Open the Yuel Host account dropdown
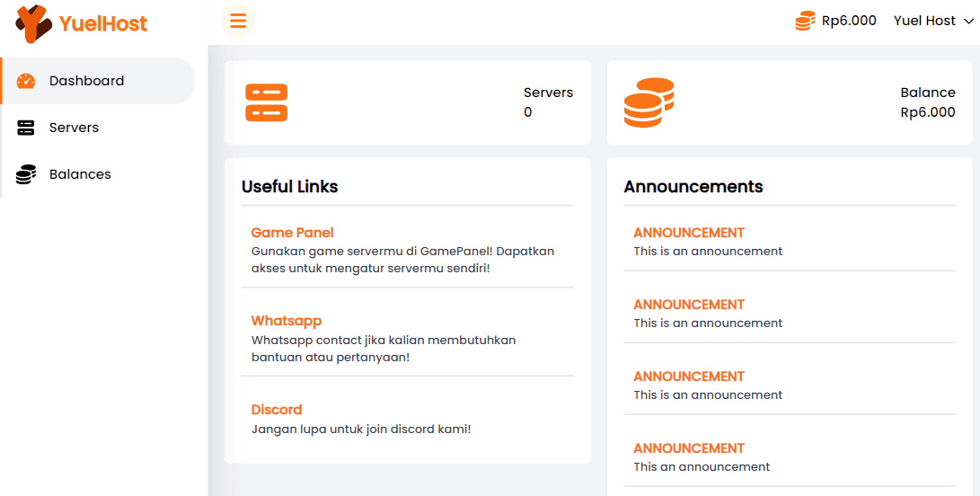 [924, 21]
